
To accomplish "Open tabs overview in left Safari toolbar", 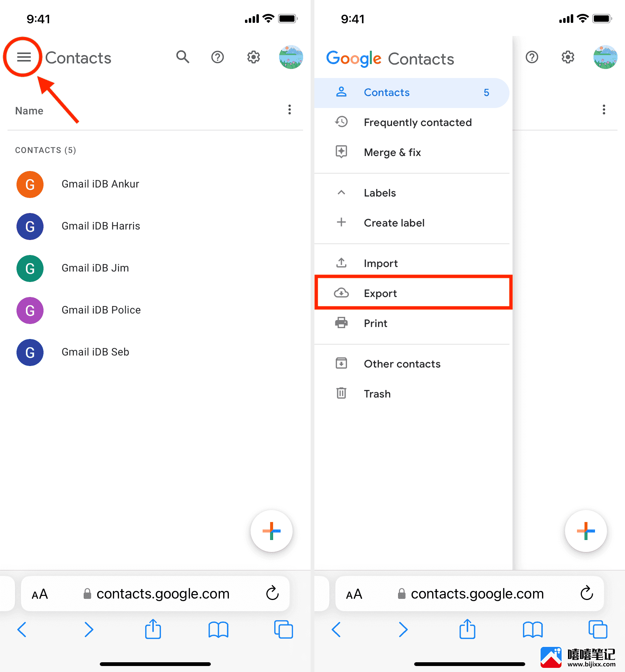I will pyautogui.click(x=284, y=629).
